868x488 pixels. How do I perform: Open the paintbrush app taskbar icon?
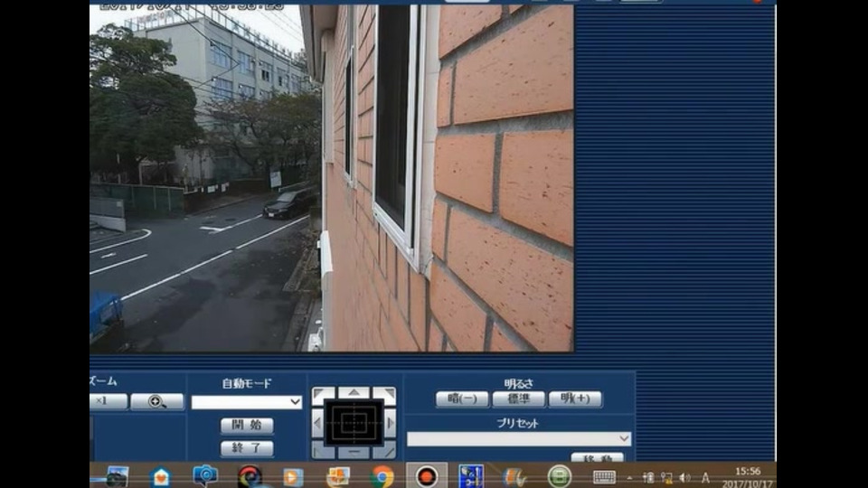point(514,476)
